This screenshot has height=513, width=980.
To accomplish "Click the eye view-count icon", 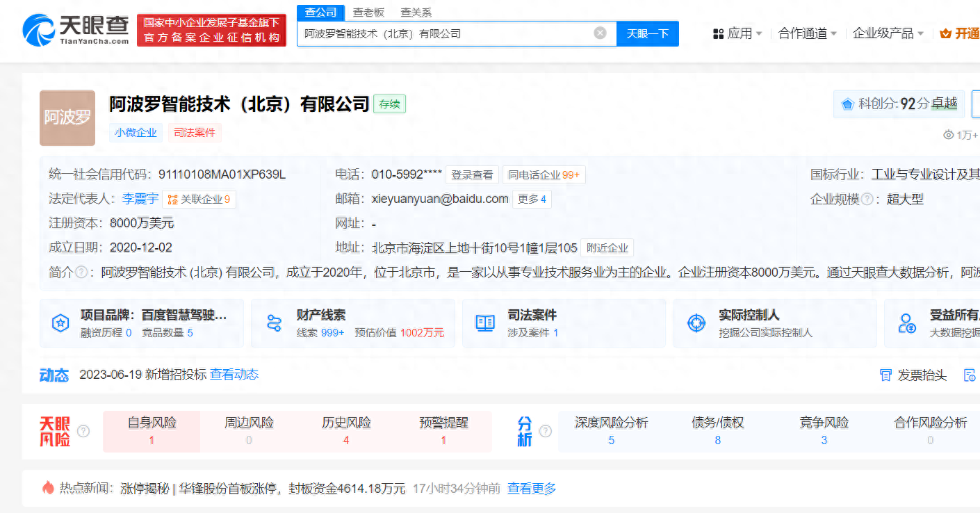I will click(948, 135).
